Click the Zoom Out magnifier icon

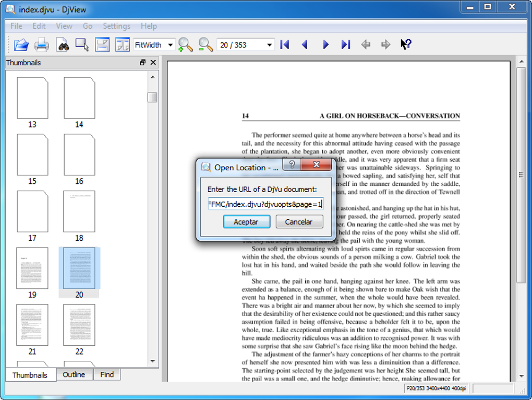[205, 45]
